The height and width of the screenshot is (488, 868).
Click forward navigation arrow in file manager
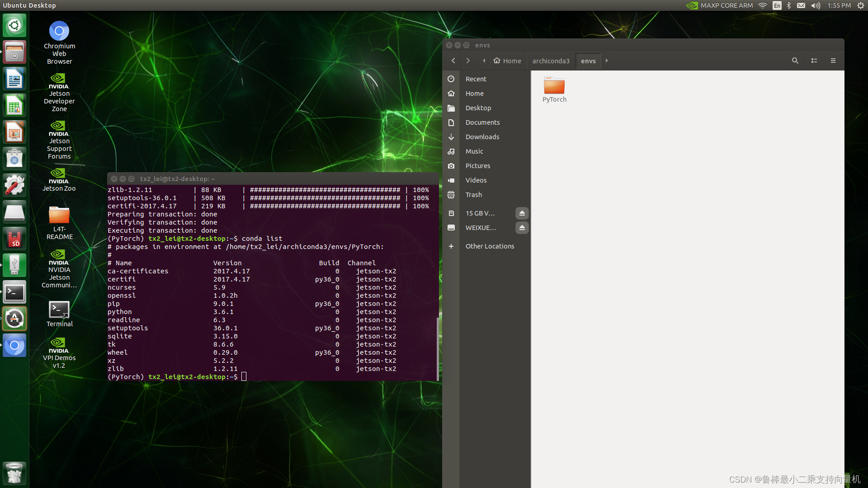(x=467, y=60)
